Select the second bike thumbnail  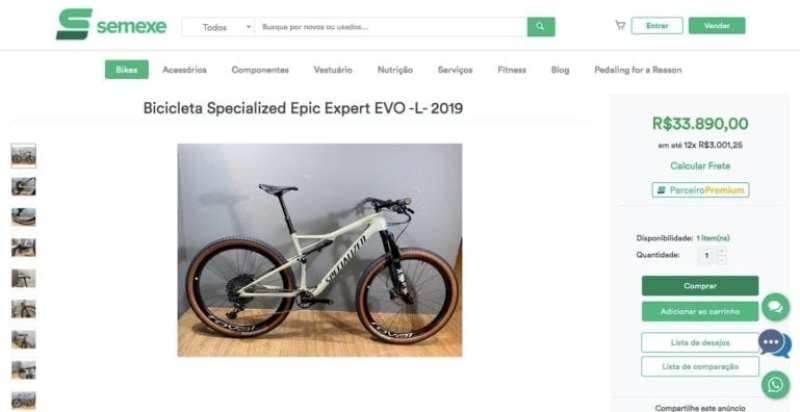[23, 187]
